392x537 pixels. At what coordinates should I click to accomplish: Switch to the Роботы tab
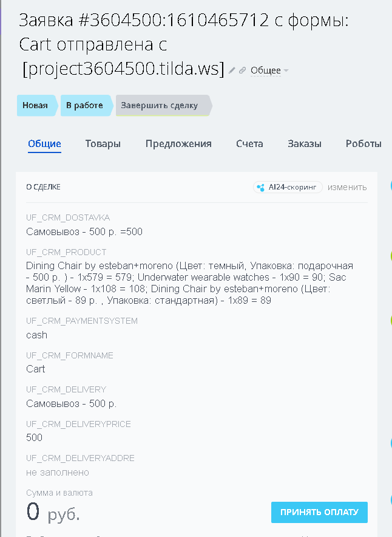(363, 144)
